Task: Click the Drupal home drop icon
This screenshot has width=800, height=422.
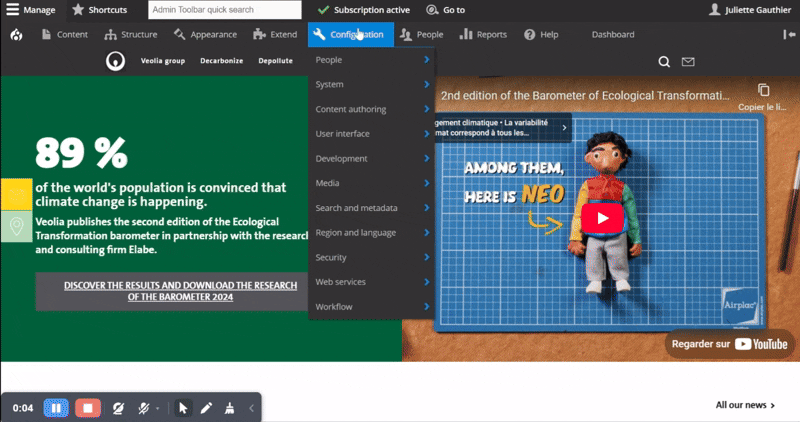Action: (x=17, y=34)
